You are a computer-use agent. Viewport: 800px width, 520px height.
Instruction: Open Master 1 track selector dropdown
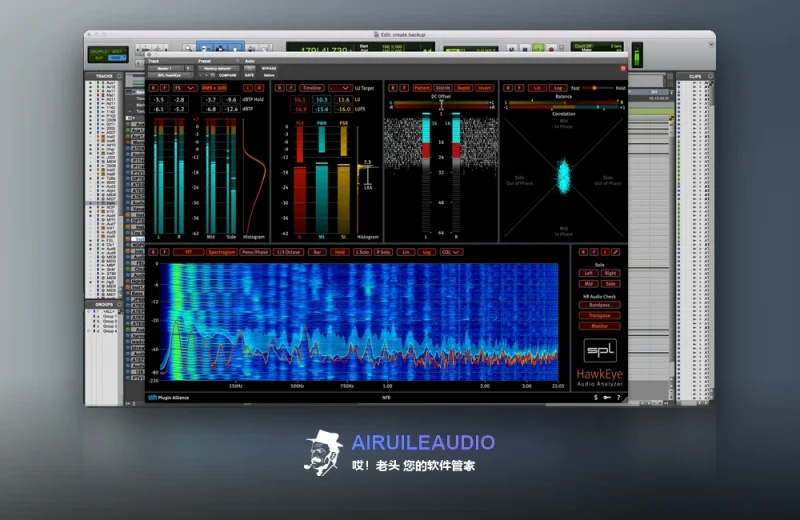(x=165, y=68)
